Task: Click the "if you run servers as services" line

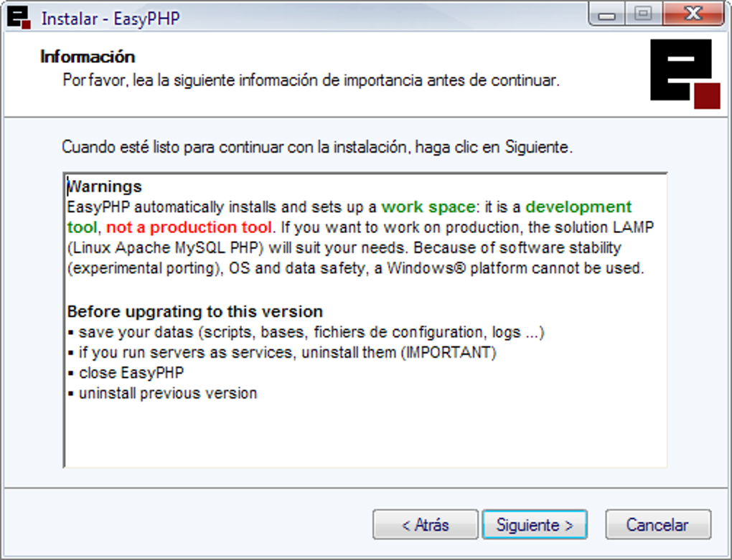Action: point(287,353)
